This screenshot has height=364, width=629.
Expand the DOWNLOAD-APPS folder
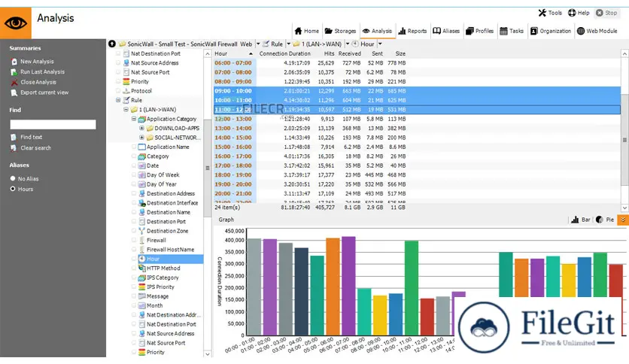point(141,129)
